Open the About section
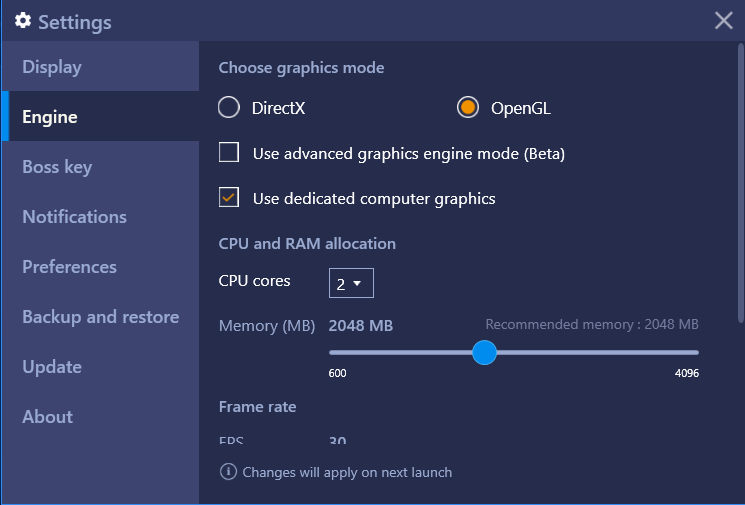This screenshot has width=745, height=505. [x=100, y=416]
